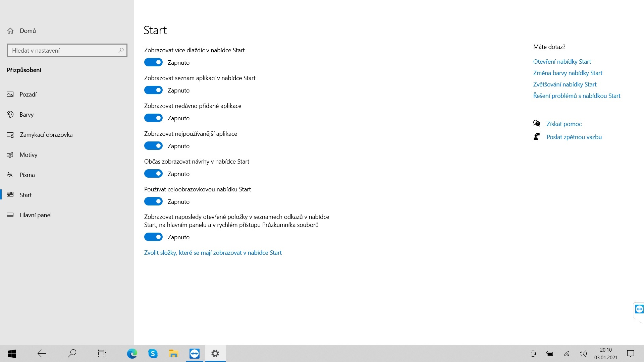This screenshot has width=644, height=362.
Task: Open File Explorer taskbar icon
Action: pos(173,353)
